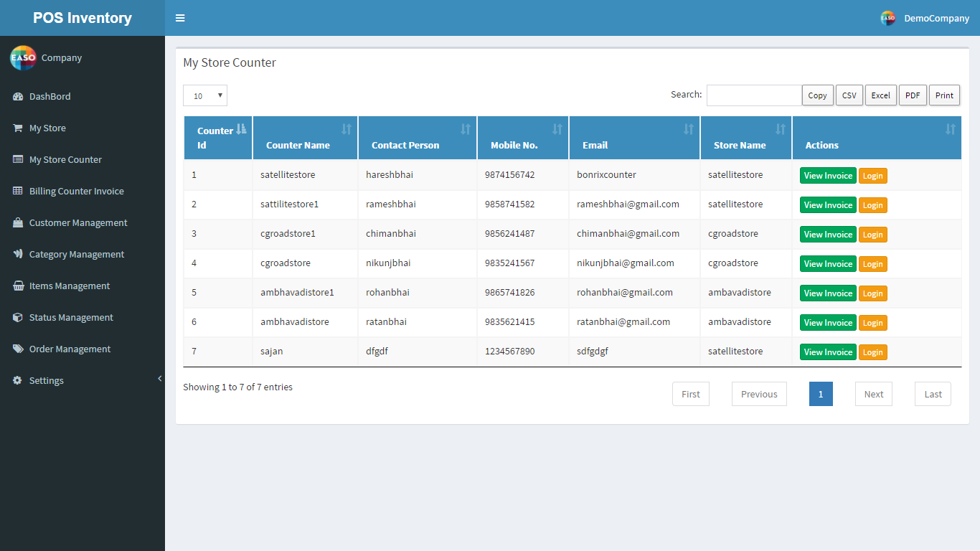Click the Next pagination button
The width and height of the screenshot is (980, 551).
click(x=874, y=394)
